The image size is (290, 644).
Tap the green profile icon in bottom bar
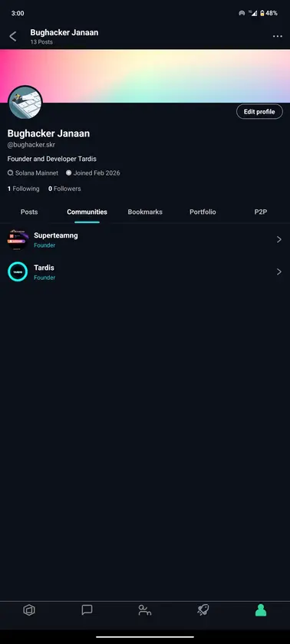tap(261, 610)
